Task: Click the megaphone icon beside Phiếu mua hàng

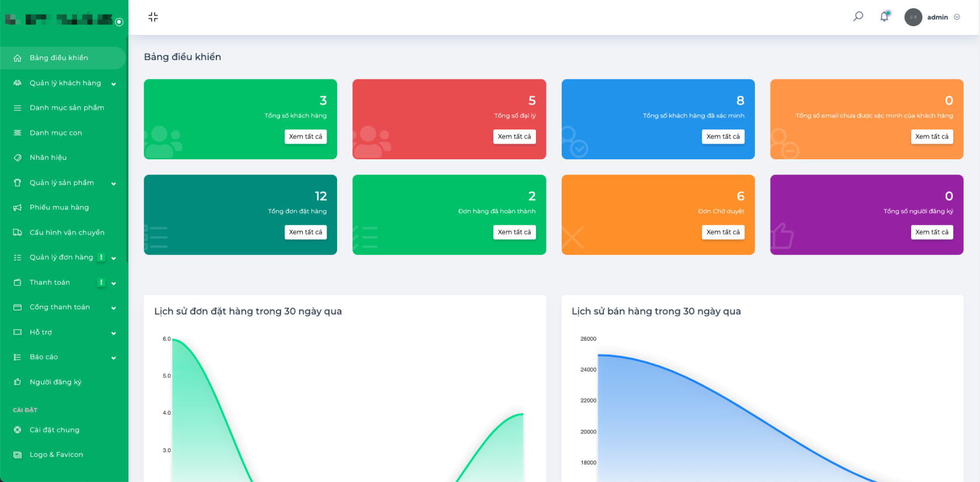Action: (17, 208)
